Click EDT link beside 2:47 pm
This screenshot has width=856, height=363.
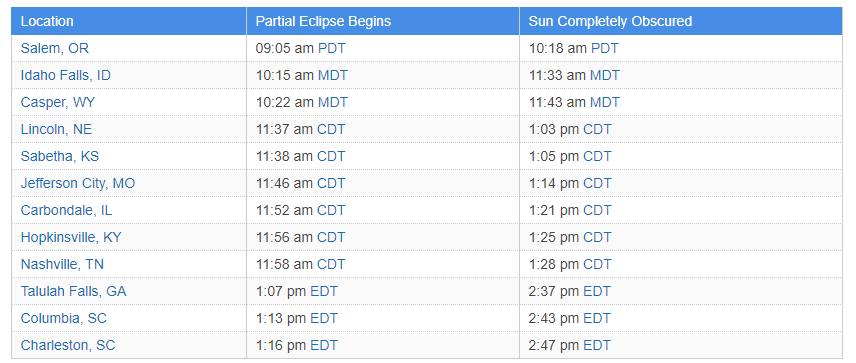click(597, 346)
